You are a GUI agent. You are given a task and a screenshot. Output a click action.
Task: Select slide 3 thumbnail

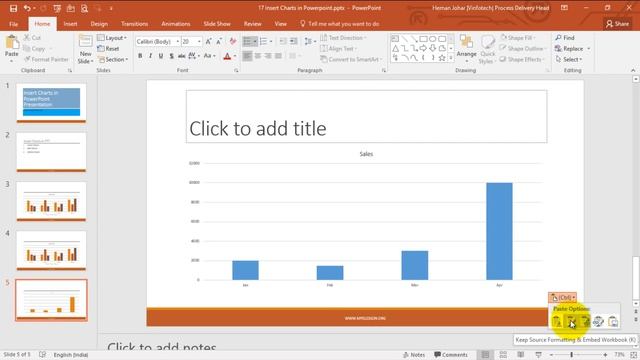coord(51,201)
